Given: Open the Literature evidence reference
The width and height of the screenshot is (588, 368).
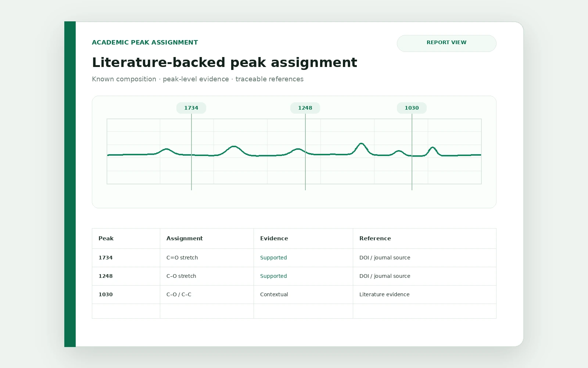Looking at the screenshot, I should pos(384,294).
